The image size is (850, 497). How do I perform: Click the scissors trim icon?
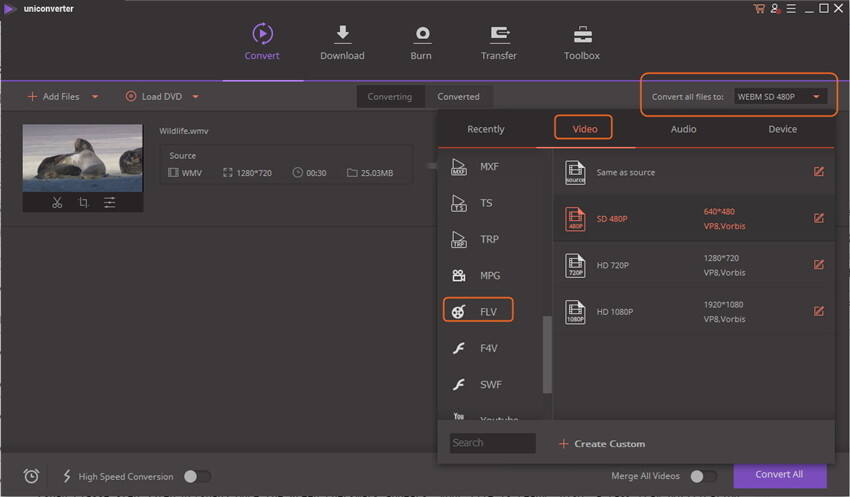57,202
